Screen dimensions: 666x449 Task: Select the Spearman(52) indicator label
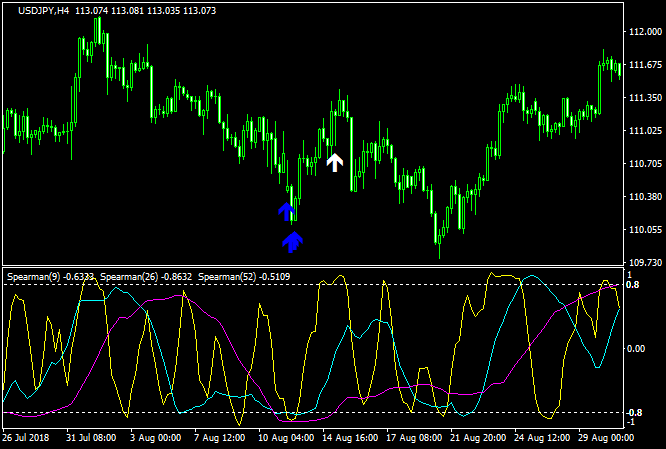point(227,277)
